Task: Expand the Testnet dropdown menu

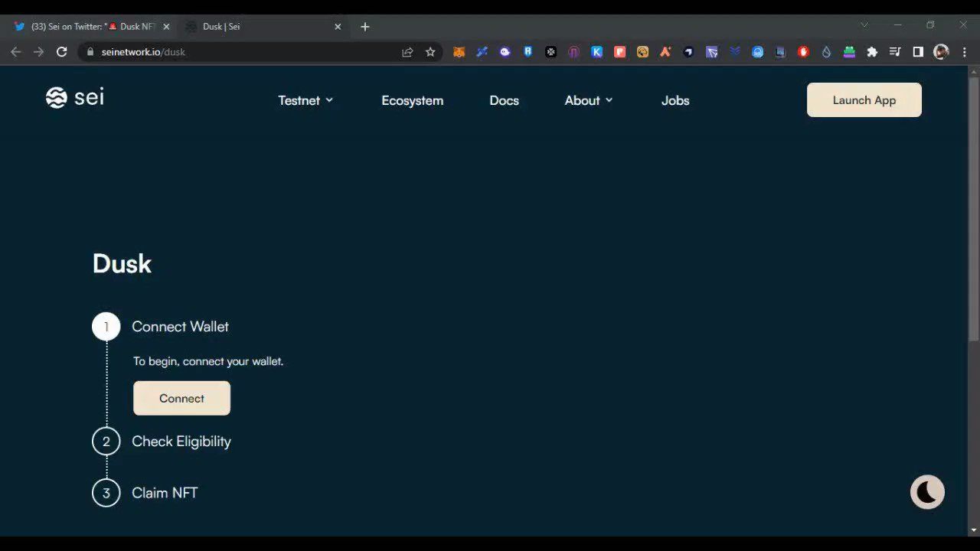Action: coord(305,100)
